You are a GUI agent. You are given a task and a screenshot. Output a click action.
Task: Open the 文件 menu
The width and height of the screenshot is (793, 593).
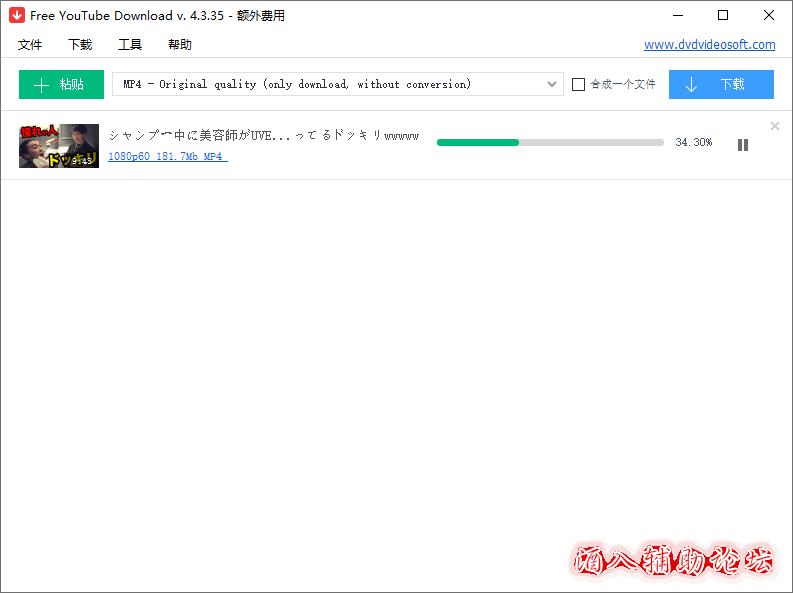[x=30, y=45]
